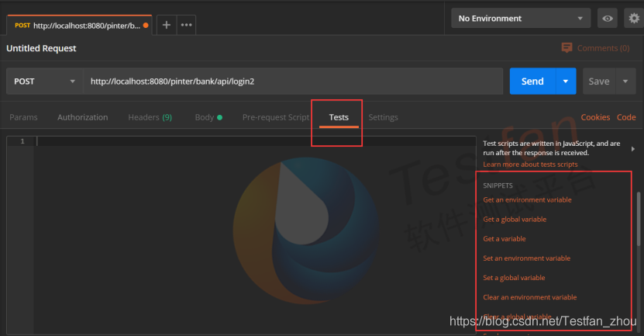Switch to the Params tab

click(x=23, y=117)
